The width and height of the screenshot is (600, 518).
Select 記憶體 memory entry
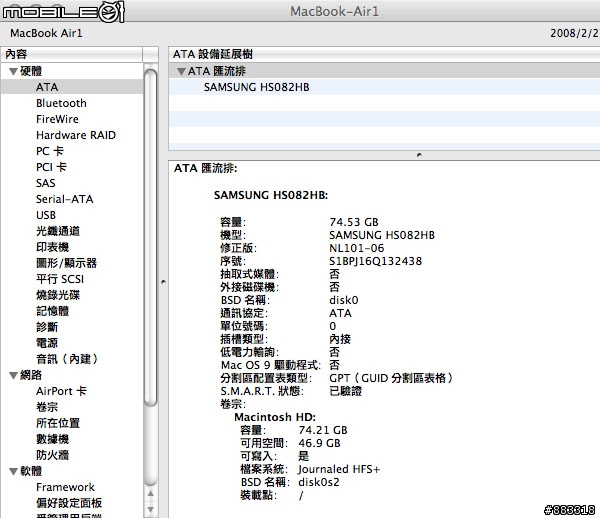[52, 311]
